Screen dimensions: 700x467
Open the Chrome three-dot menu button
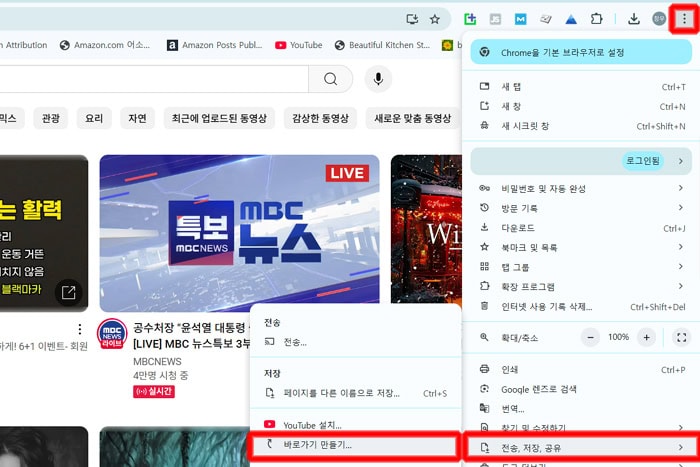(684, 19)
